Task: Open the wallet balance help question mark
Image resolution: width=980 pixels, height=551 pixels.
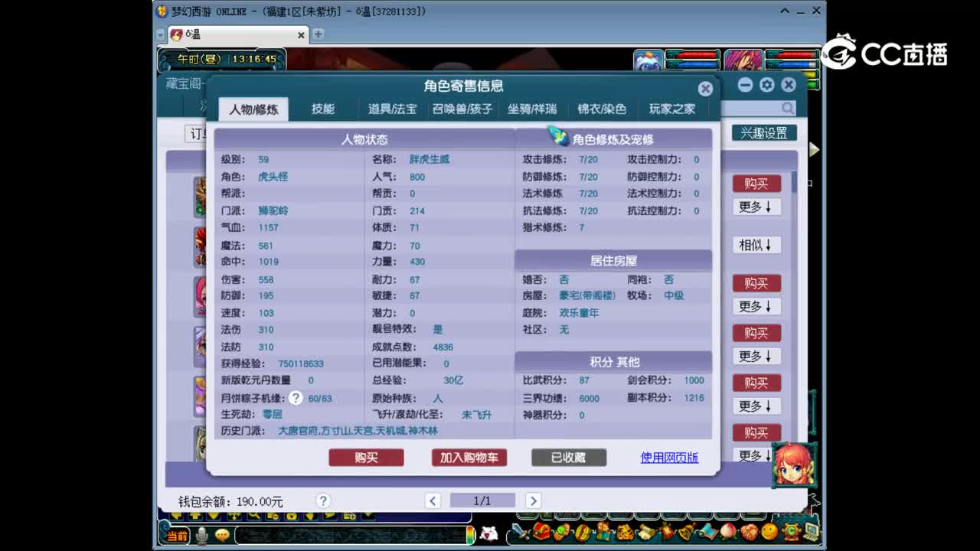Action: pyautogui.click(x=323, y=501)
